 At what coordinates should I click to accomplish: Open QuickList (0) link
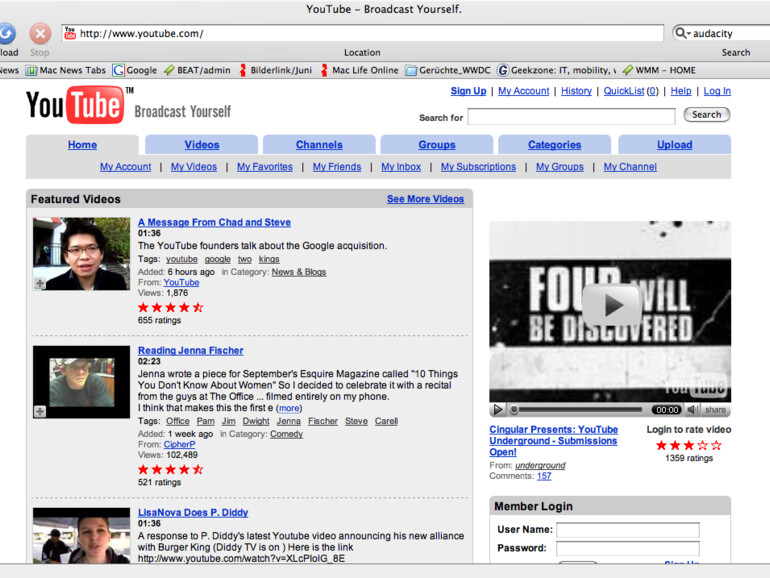[x=631, y=91]
